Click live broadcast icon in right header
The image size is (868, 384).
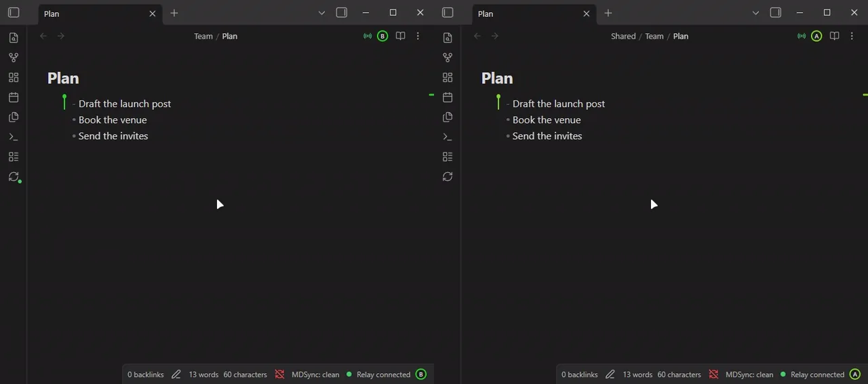[x=802, y=36]
